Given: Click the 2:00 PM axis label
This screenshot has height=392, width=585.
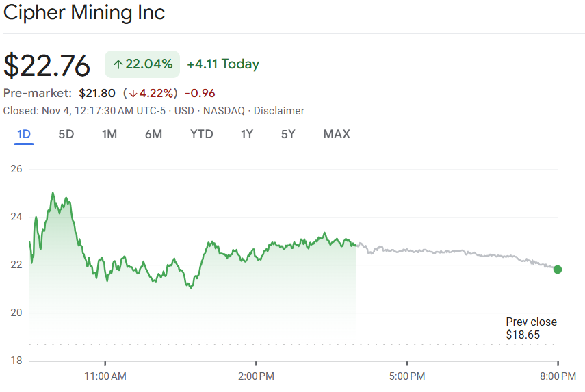Looking at the screenshot, I should click(256, 376).
